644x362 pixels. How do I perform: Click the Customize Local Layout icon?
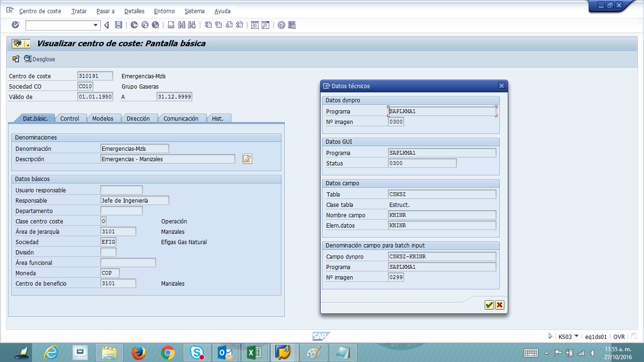point(292,25)
